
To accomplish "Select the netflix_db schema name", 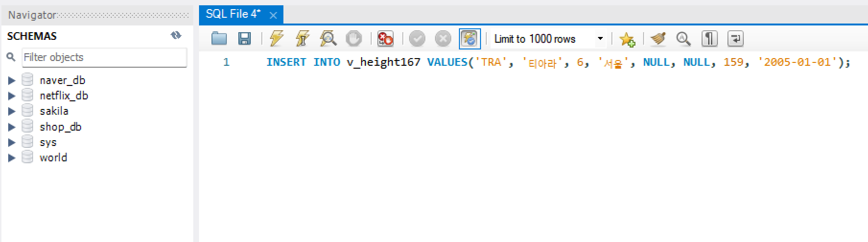I will click(x=64, y=96).
